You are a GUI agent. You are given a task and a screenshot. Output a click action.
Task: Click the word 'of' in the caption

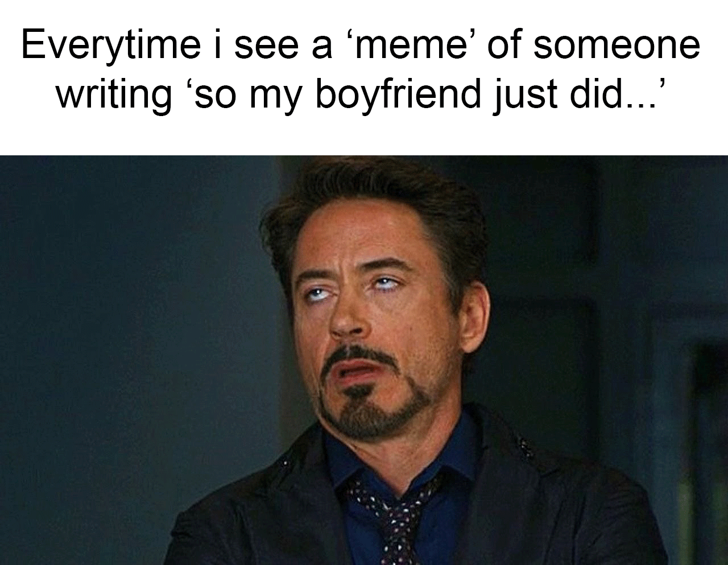[x=505, y=44]
